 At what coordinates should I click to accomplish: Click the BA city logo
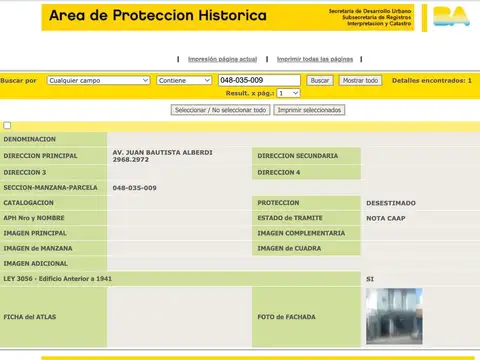[451, 17]
